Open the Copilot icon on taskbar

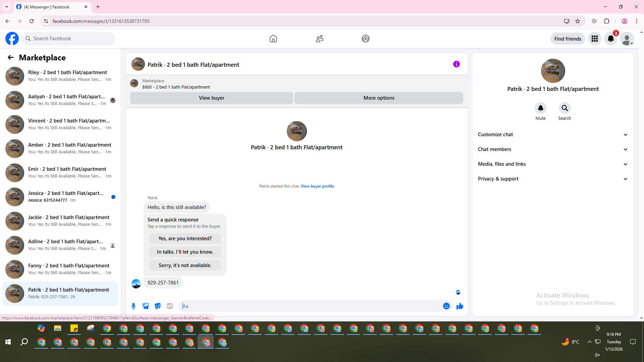pyautogui.click(x=41, y=328)
